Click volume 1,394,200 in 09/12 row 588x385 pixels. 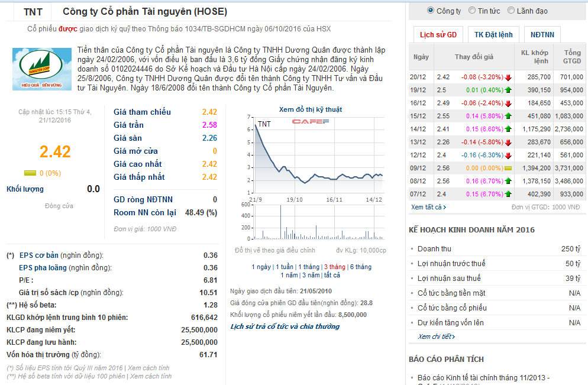coord(537,169)
